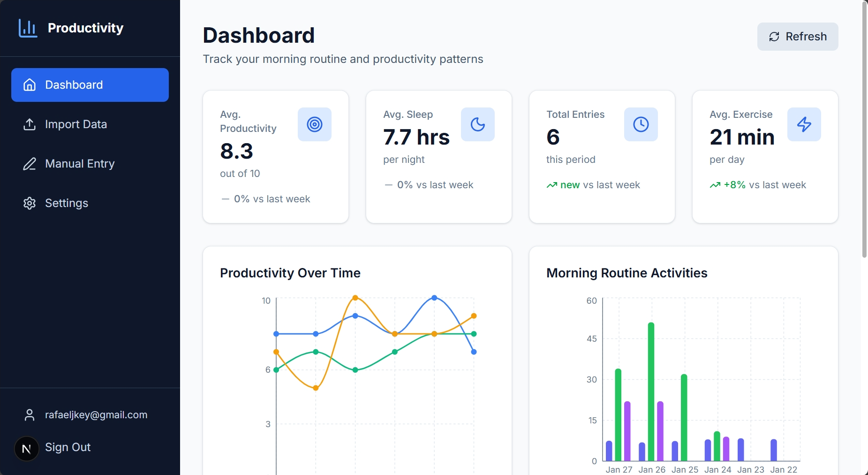Click the Productivity app title
The height and width of the screenshot is (475, 868).
tap(85, 28)
